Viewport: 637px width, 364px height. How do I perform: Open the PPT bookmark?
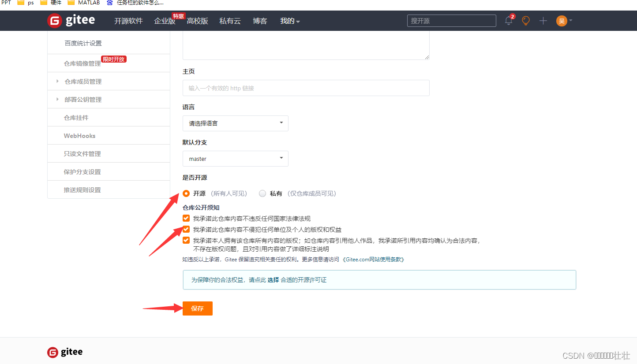[x=6, y=3]
